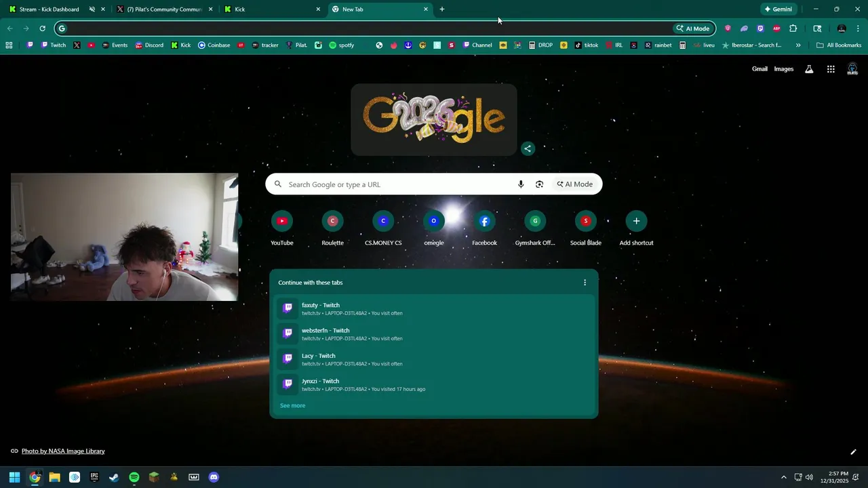Open the YouTube shortcut tile
The height and width of the screenshot is (488, 868).
click(x=282, y=228)
